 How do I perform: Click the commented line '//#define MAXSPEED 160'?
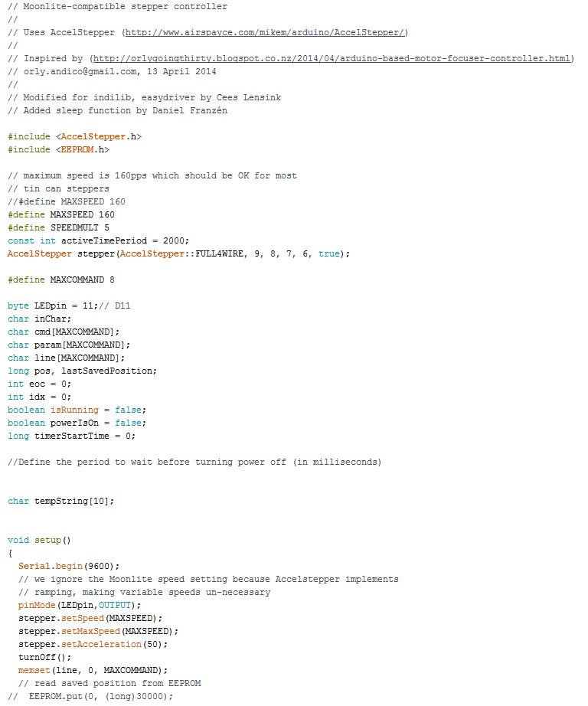[x=67, y=202]
